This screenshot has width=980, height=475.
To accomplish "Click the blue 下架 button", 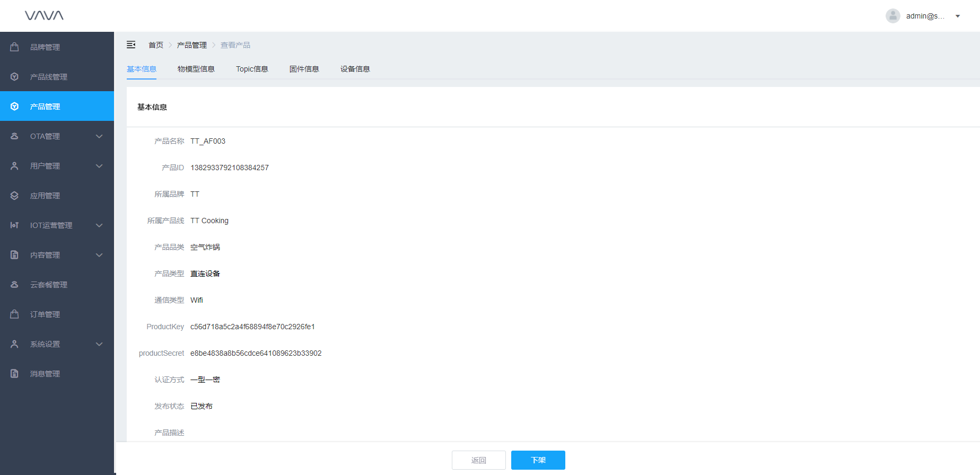I will click(538, 460).
